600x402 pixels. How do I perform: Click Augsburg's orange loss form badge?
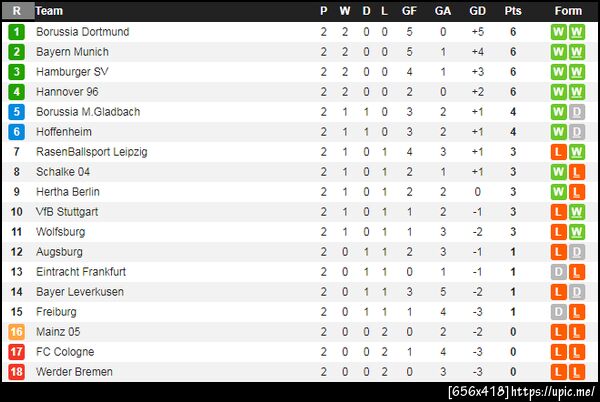558,252
